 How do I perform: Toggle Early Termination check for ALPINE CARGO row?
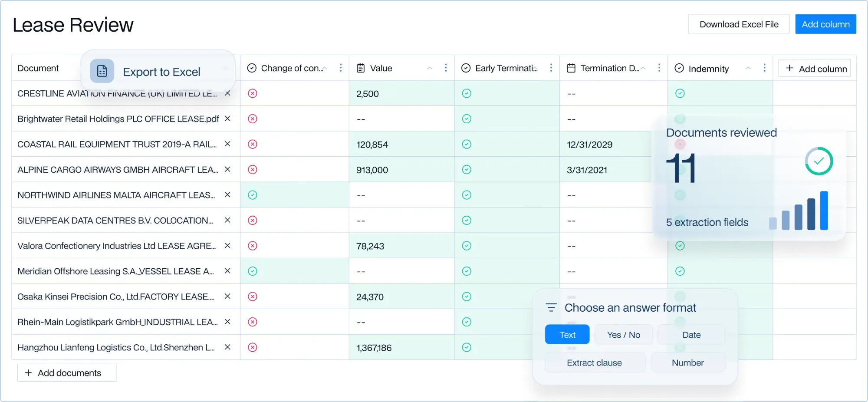pos(467,169)
